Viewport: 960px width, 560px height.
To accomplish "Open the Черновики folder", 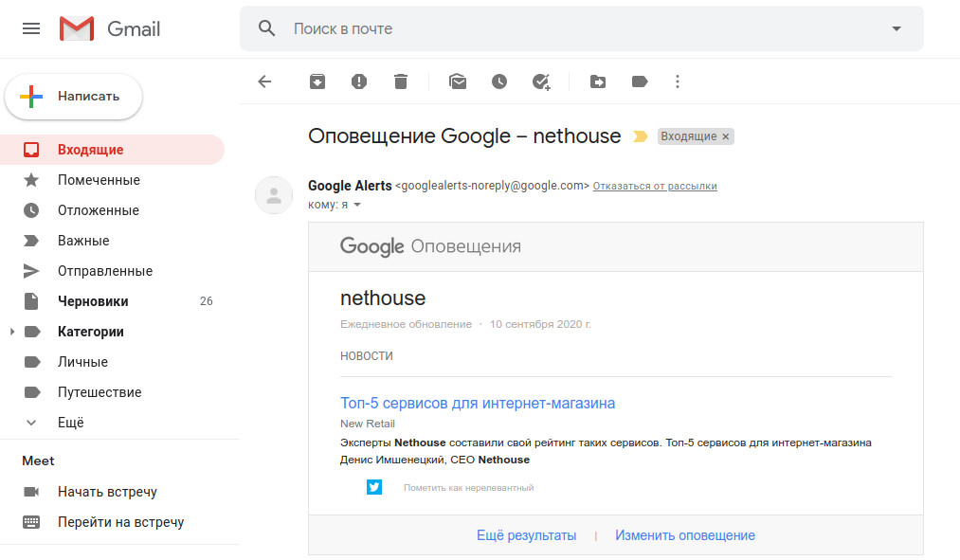I will pos(93,301).
